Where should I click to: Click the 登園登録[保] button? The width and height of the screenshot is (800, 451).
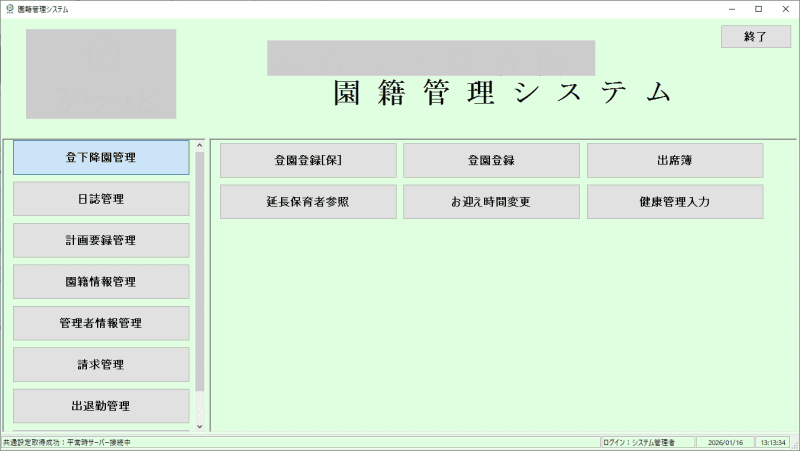point(308,160)
